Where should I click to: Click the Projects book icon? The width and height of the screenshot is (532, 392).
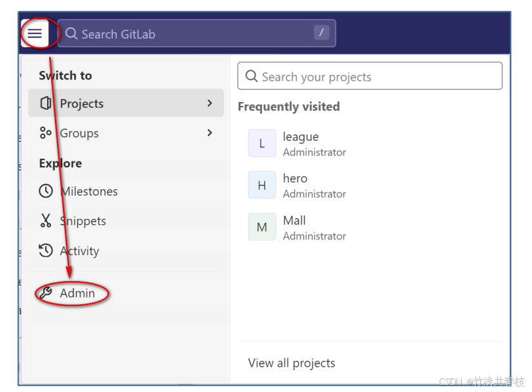point(46,103)
